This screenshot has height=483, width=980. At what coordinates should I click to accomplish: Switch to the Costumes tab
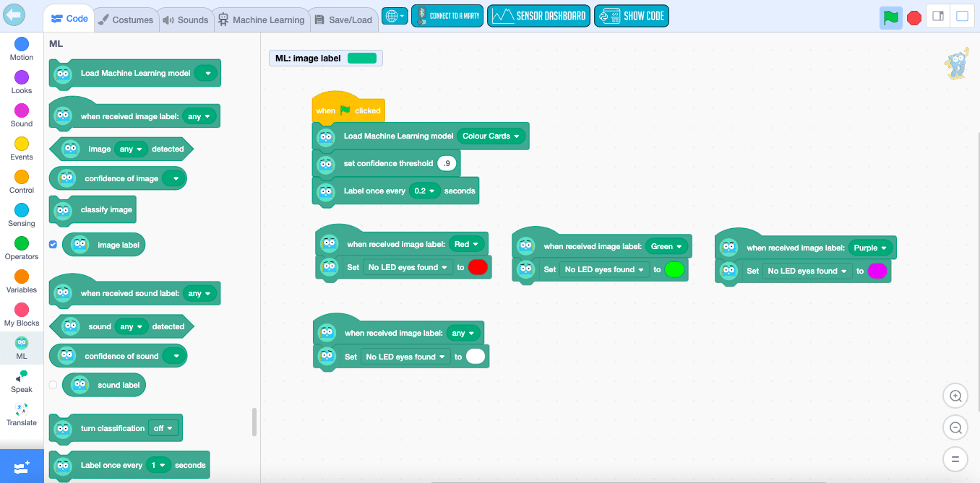(126, 19)
